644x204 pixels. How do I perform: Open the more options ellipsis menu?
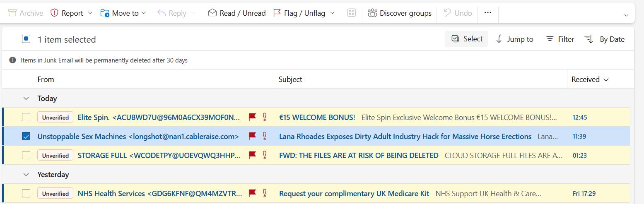point(488,13)
